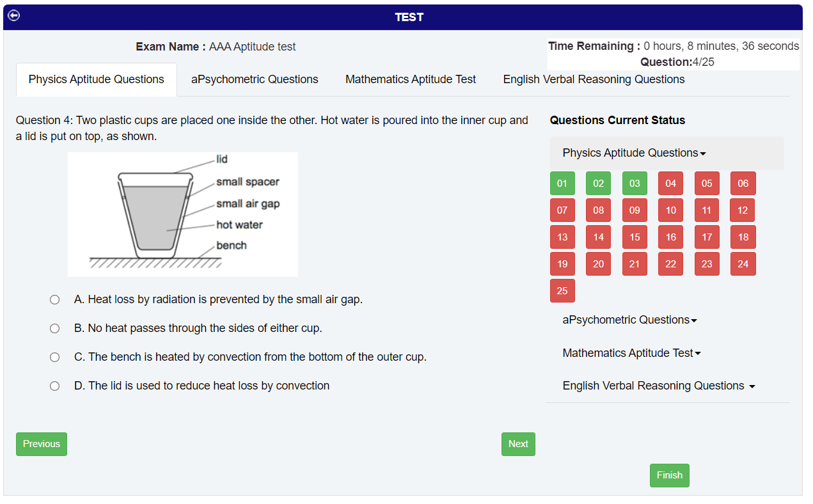Jump to question 13 tile
Screen dimensions: 813x504
point(562,237)
